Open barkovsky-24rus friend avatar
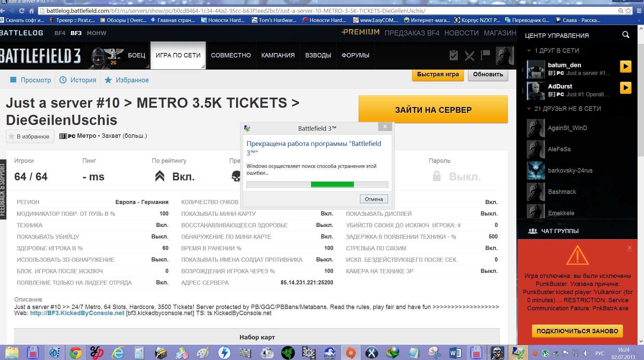Image resolution: width=644 pixels, height=360 pixels. (x=536, y=171)
